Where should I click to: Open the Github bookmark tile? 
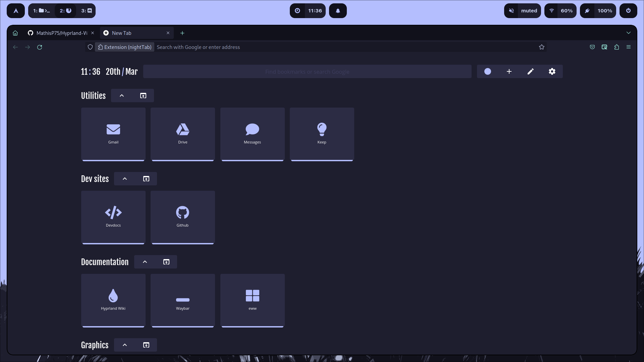(x=183, y=217)
